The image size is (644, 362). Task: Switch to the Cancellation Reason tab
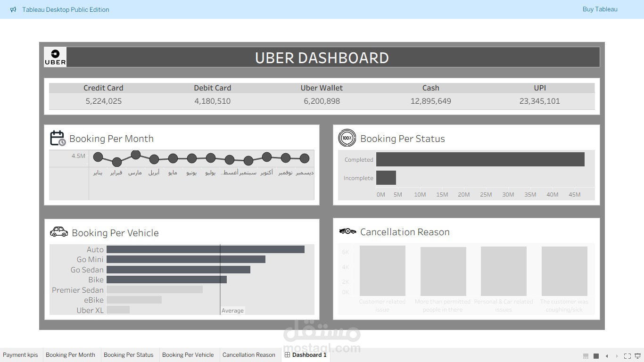(x=249, y=355)
